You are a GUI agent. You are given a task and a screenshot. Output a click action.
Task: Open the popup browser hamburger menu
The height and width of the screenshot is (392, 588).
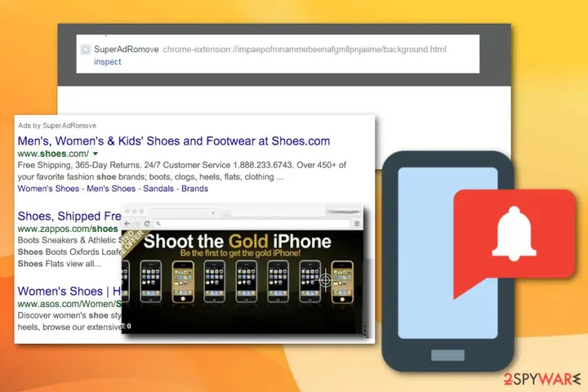357,224
